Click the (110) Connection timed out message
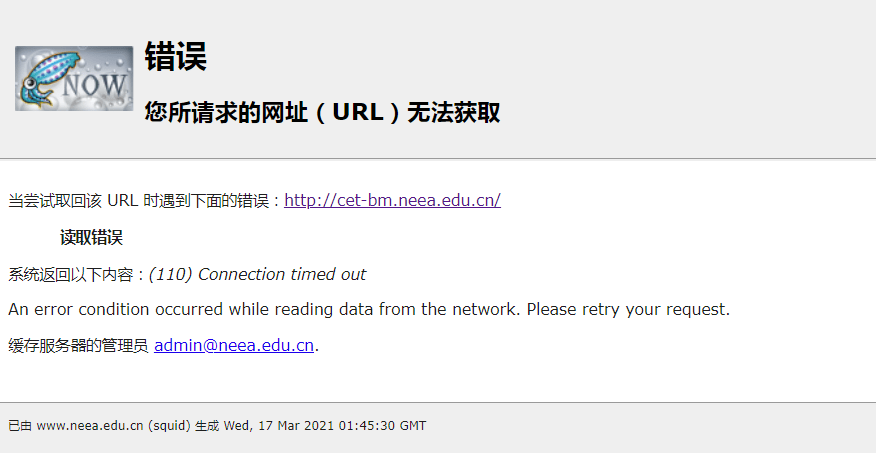Image resolution: width=876 pixels, height=453 pixels. (258, 274)
